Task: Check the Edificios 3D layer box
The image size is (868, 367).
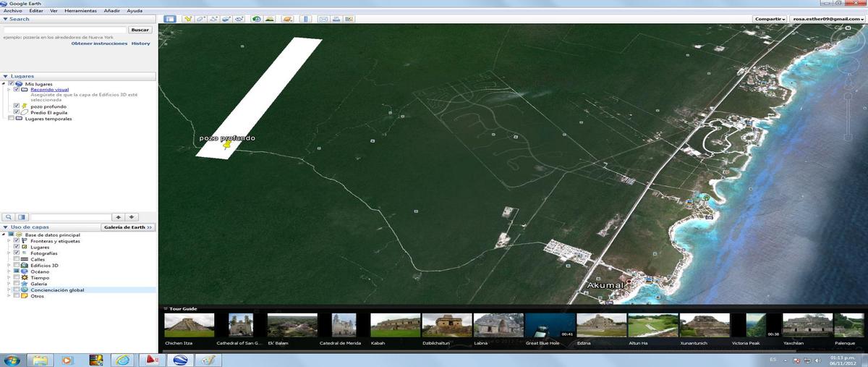Action: tap(17, 266)
